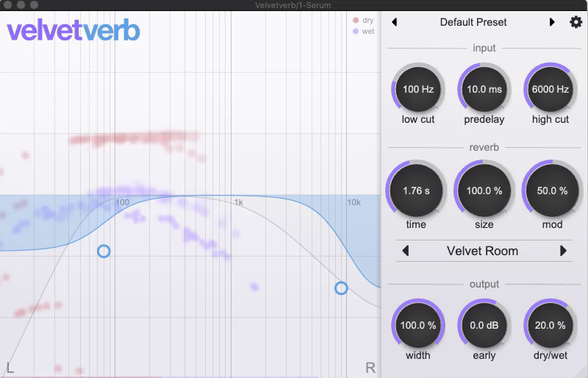Click the 'size' knob label
588x378 pixels.
(484, 224)
